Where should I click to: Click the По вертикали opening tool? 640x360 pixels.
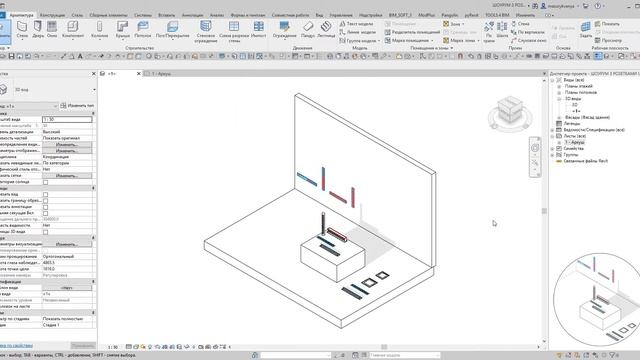pos(527,32)
